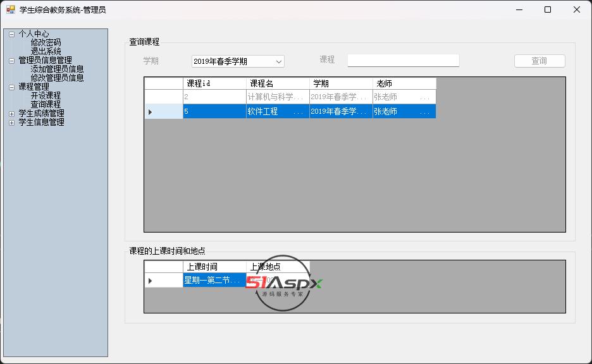Sort by the 课程id column header
592x364 pixels.
click(214, 83)
